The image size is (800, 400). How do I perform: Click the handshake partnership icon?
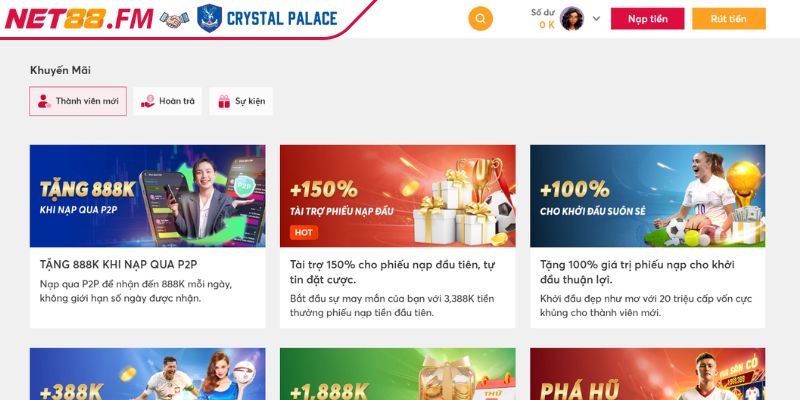[174, 19]
